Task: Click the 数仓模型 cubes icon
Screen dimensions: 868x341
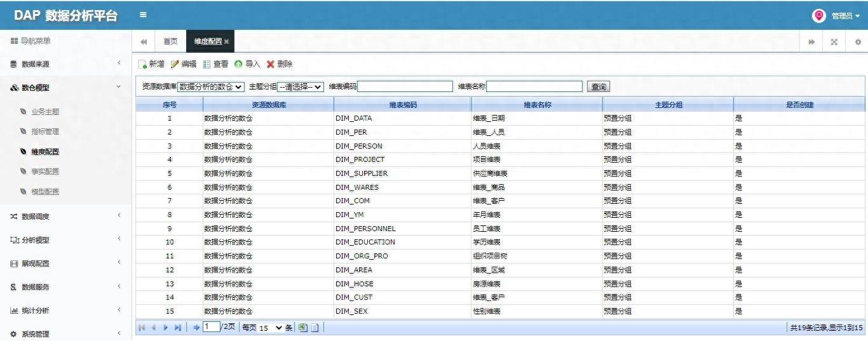Action: coord(14,88)
